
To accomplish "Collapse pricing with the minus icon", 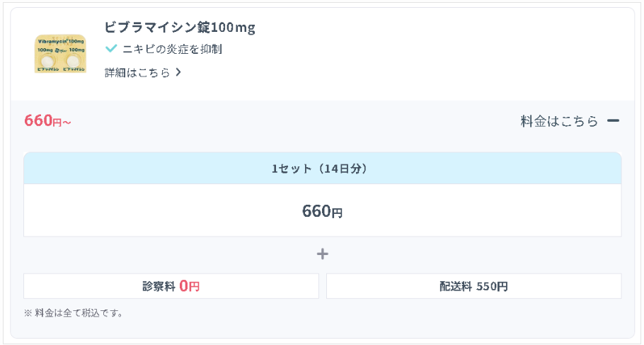I will tap(613, 121).
